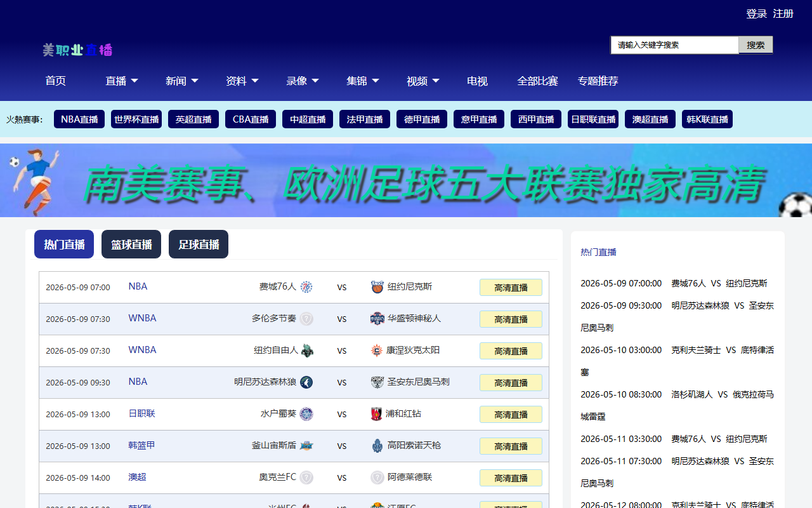Viewport: 812px width, 508px height.
Task: Open the 专题推荐 navigation item
Action: [x=598, y=81]
